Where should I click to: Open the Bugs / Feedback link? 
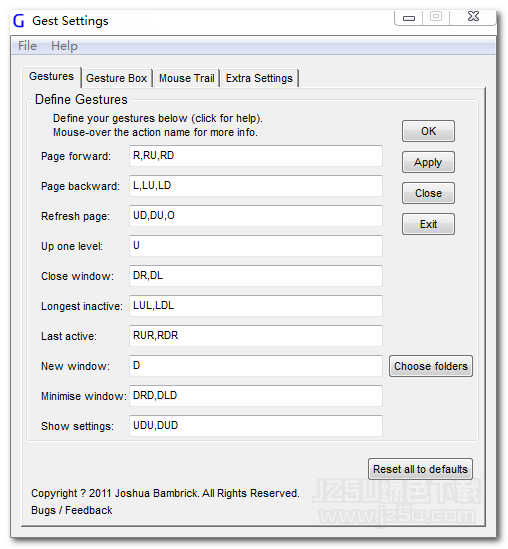pos(72,510)
